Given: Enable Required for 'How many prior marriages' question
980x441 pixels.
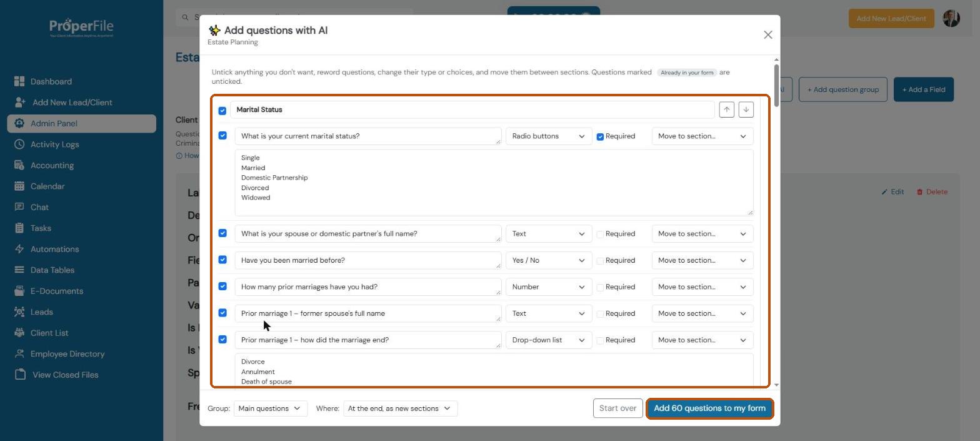Looking at the screenshot, I should (600, 287).
